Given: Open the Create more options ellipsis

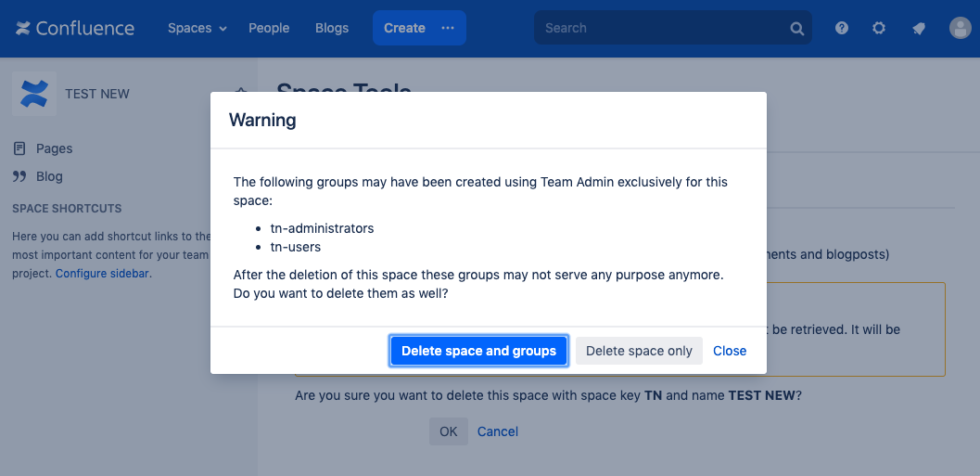Looking at the screenshot, I should [x=448, y=28].
